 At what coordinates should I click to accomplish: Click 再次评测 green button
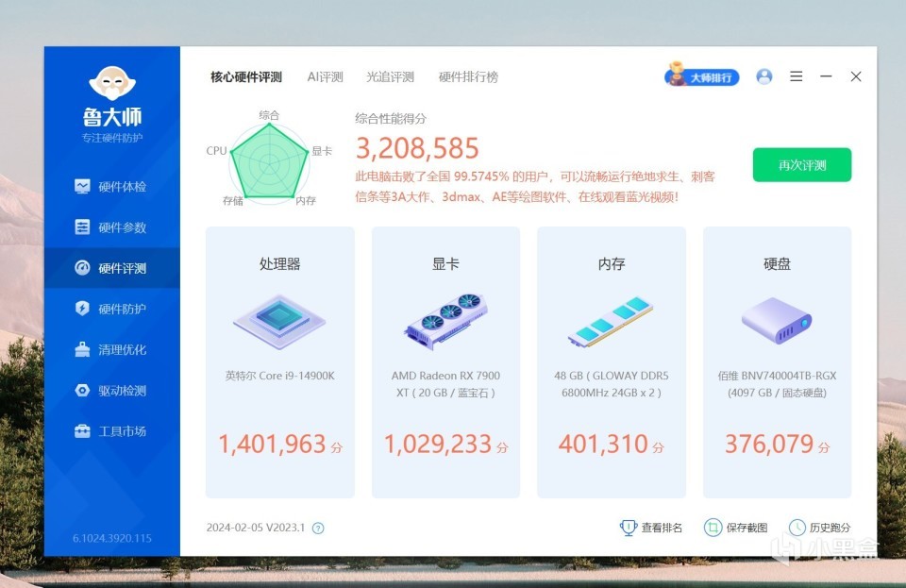coord(802,164)
